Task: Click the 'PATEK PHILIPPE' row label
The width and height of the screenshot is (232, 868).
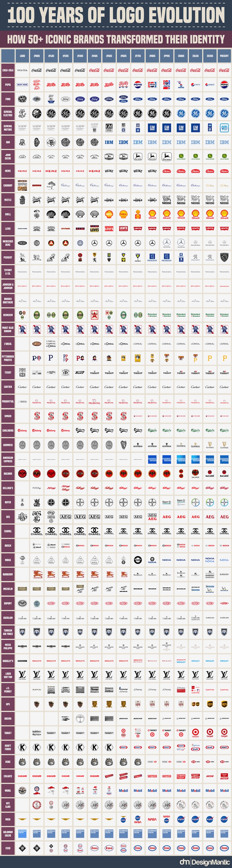Action: pyautogui.click(x=8, y=647)
